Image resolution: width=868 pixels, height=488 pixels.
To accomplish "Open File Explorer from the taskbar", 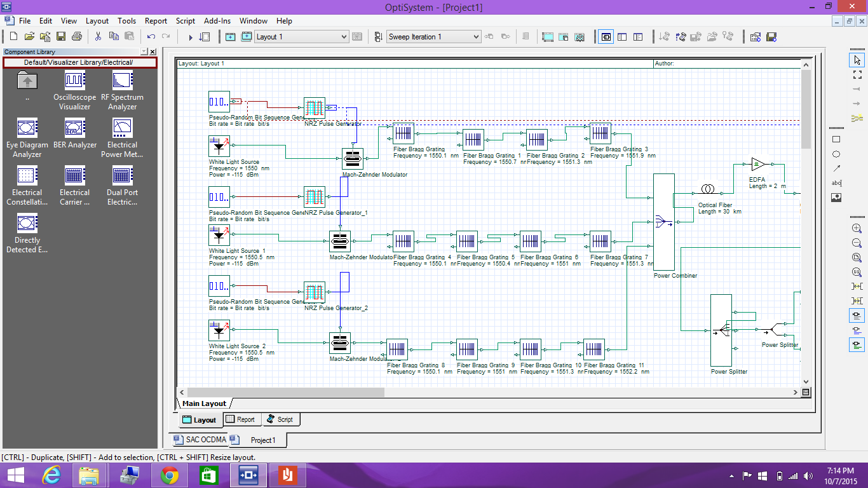I will pyautogui.click(x=89, y=475).
